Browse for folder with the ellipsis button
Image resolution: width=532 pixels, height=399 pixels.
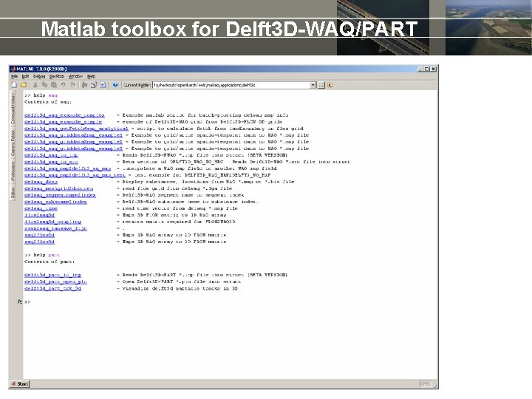[321, 85]
